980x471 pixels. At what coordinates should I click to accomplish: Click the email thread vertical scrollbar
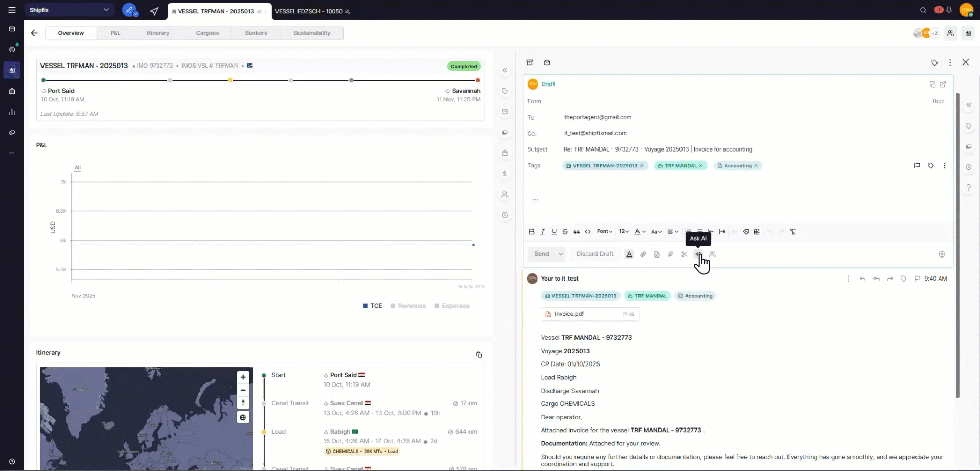[957, 246]
